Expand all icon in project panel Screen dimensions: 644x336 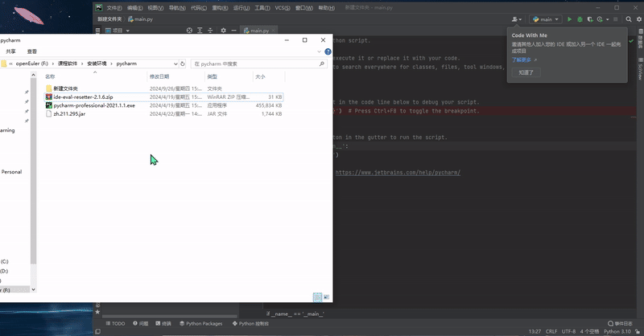coord(200,31)
